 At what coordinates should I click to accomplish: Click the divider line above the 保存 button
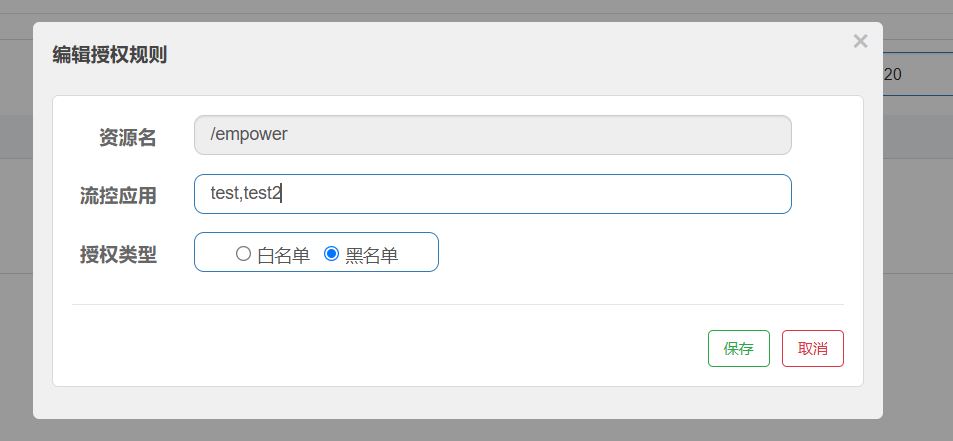click(x=457, y=304)
